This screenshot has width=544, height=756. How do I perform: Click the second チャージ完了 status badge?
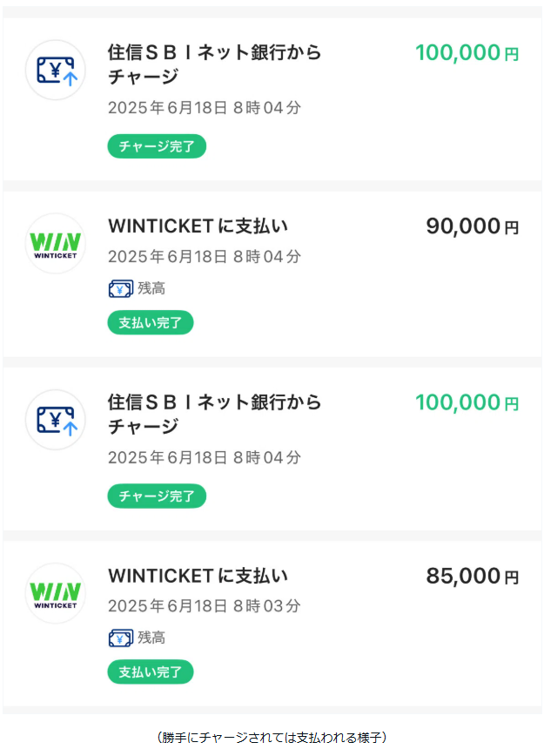[157, 496]
